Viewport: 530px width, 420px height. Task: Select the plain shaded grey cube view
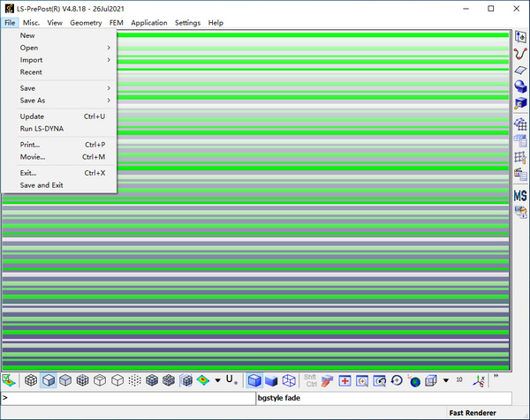[x=65, y=380]
